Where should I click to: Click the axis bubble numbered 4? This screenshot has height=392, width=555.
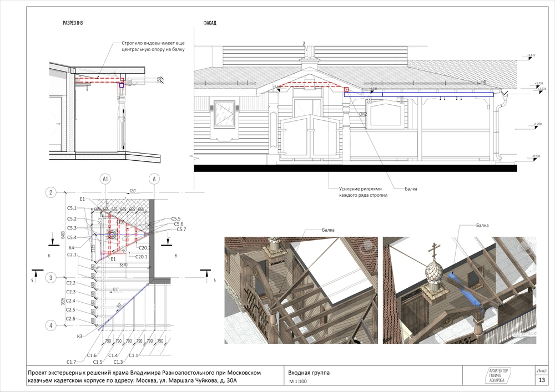click(50, 325)
